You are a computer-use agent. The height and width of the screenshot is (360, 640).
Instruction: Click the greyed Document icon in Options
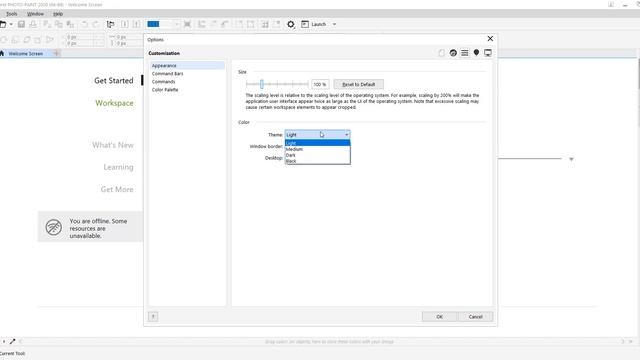pyautogui.click(x=441, y=53)
